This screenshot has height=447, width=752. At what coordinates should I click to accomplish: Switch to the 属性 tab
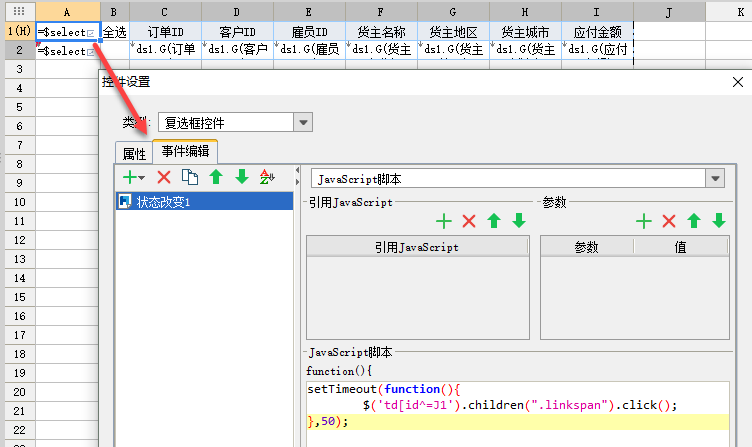[134, 153]
